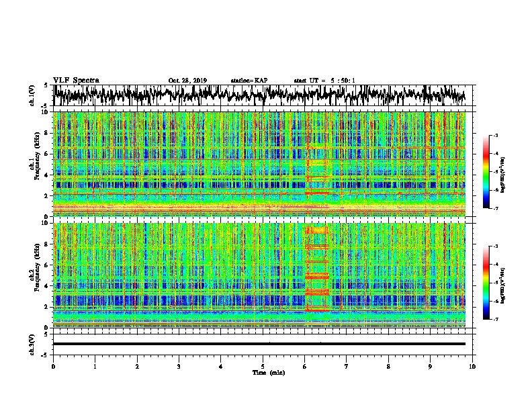The image size is (532, 411).
Task: Click the 'Oct. 28, 2019' date label
Action: tap(187, 81)
